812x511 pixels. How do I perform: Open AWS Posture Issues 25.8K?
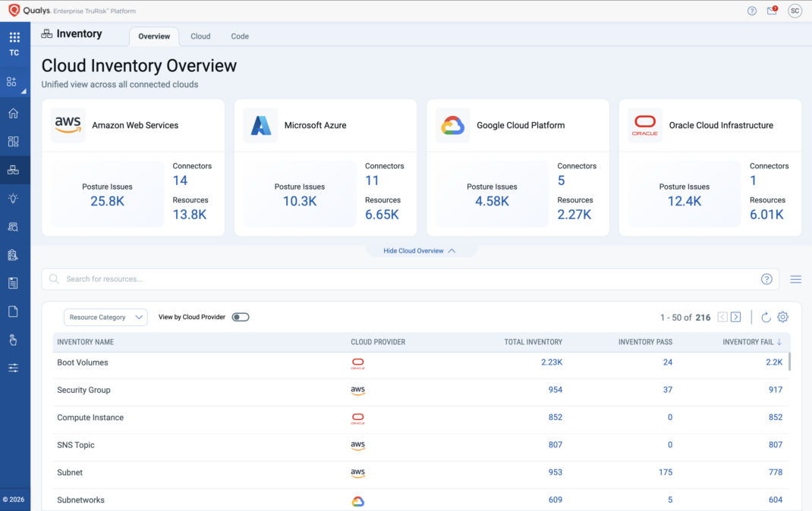(x=107, y=201)
